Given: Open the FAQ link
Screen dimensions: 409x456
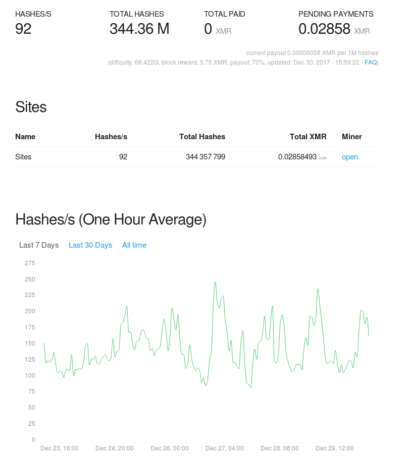Looking at the screenshot, I should coord(370,62).
